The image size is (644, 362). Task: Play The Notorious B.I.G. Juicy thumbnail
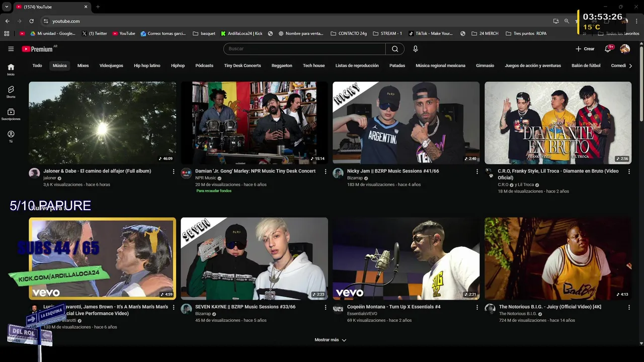coord(558,258)
